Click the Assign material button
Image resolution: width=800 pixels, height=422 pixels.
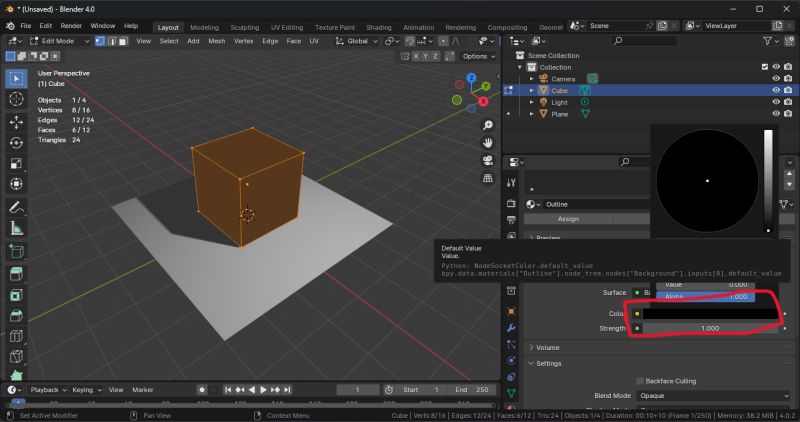[568, 219]
